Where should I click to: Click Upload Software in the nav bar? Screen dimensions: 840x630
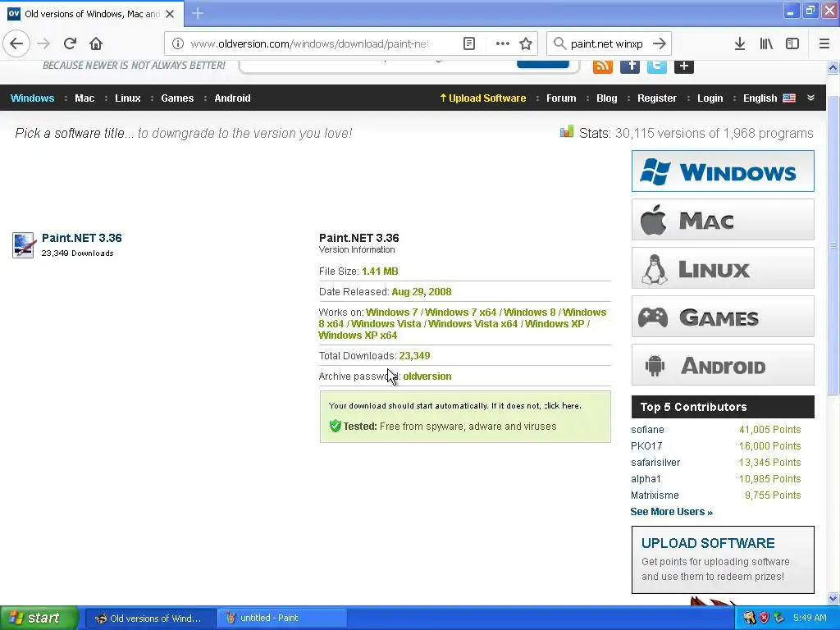(483, 98)
